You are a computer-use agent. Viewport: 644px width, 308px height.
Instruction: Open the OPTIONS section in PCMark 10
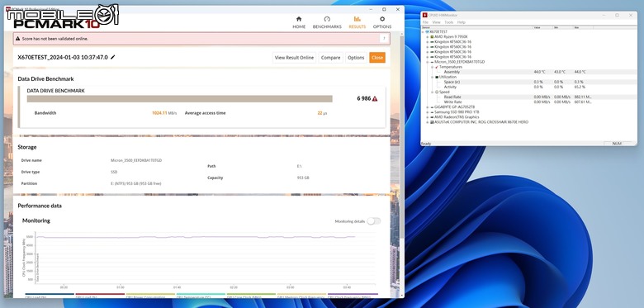click(382, 22)
